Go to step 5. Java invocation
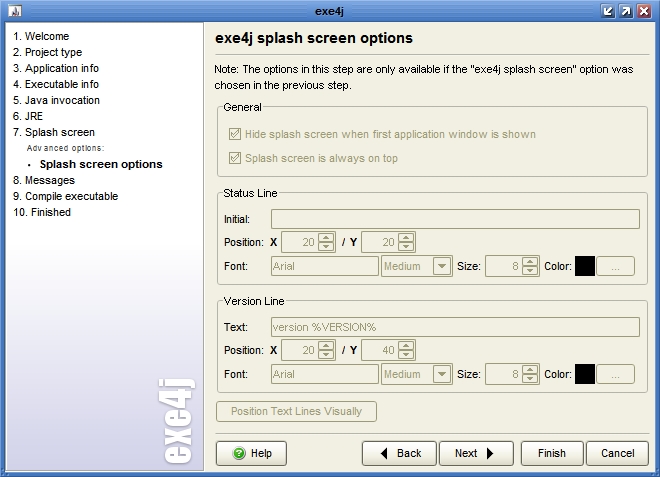This screenshot has width=660, height=477. pos(56,100)
